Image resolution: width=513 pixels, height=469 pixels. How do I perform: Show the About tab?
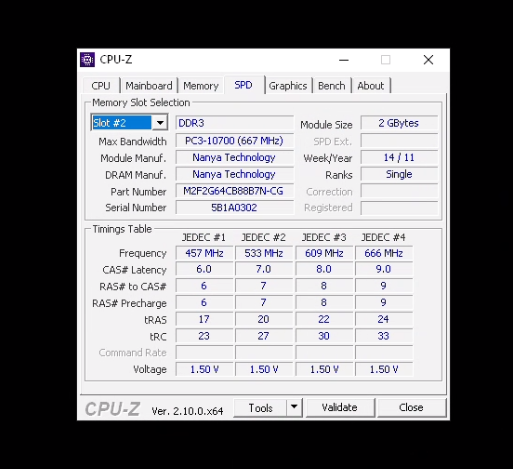pos(371,86)
